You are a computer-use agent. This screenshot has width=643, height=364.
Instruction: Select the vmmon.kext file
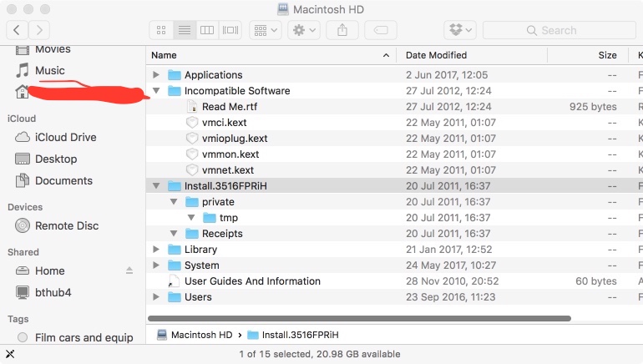[230, 154]
